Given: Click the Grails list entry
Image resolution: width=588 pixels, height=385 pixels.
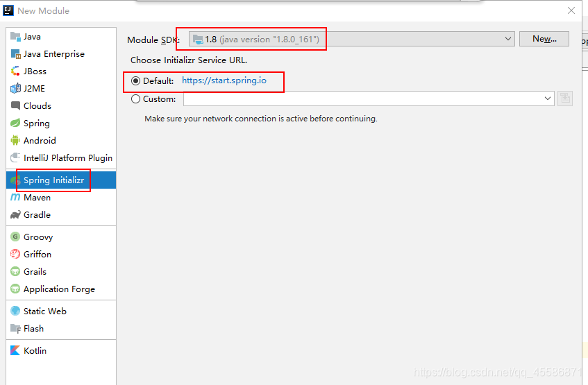Looking at the screenshot, I should tap(61, 271).
